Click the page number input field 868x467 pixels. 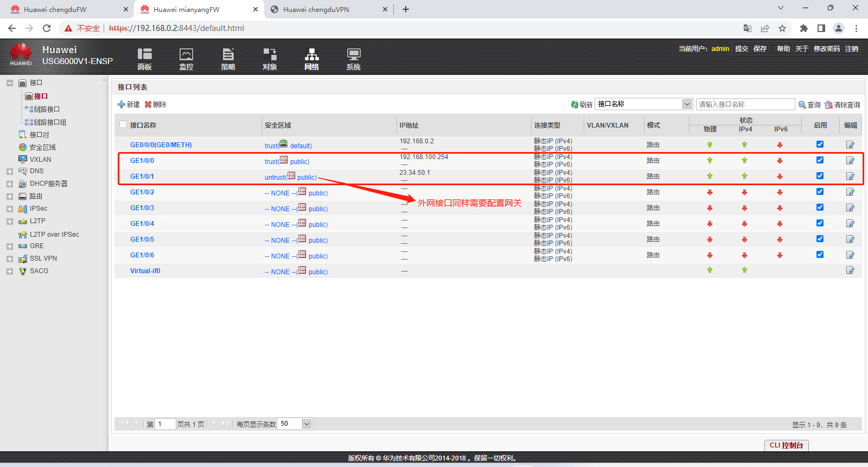tap(165, 424)
